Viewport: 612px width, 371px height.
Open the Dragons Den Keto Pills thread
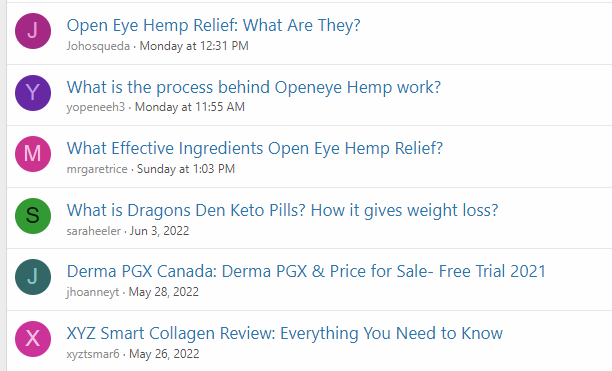[x=283, y=210]
